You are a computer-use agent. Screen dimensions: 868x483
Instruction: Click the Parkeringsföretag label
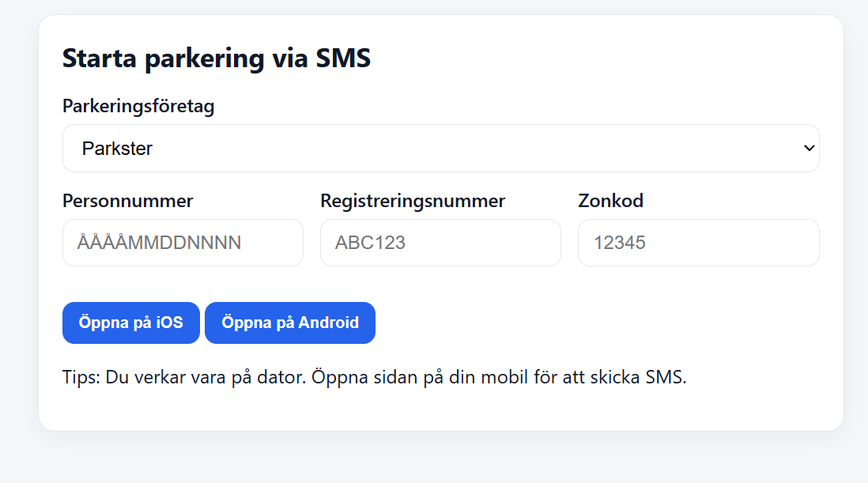click(x=138, y=106)
